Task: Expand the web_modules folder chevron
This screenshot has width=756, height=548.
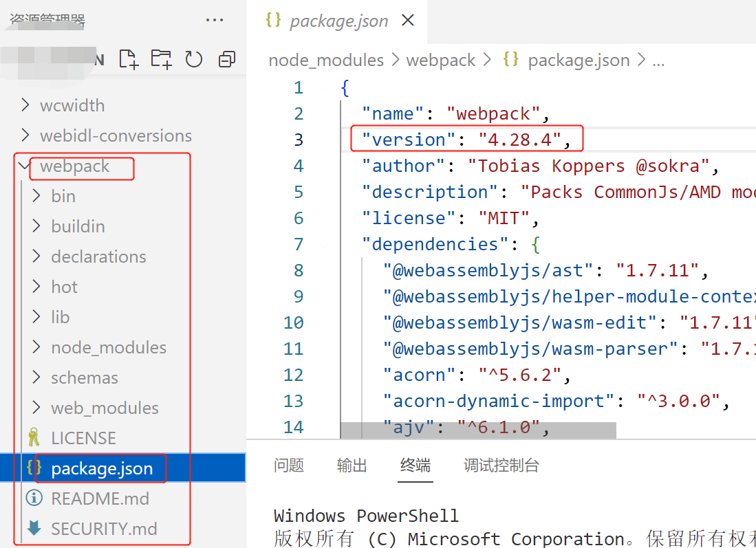Action: 36,408
